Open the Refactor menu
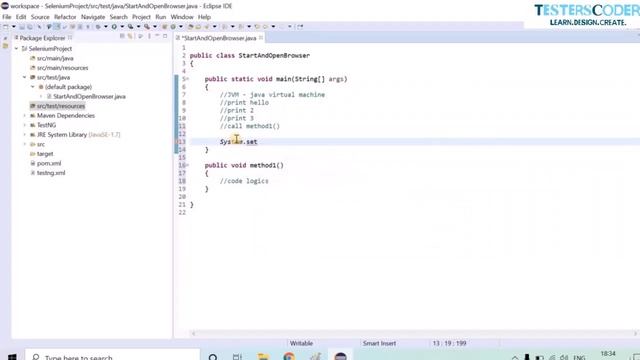Image resolution: width=640 pixels, height=360 pixels. [x=65, y=17]
